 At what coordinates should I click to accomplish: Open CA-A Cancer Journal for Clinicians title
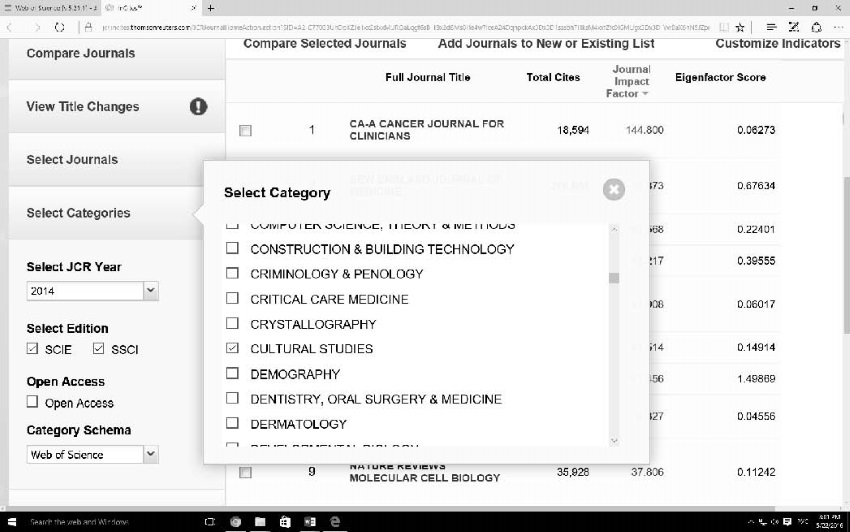coord(427,130)
